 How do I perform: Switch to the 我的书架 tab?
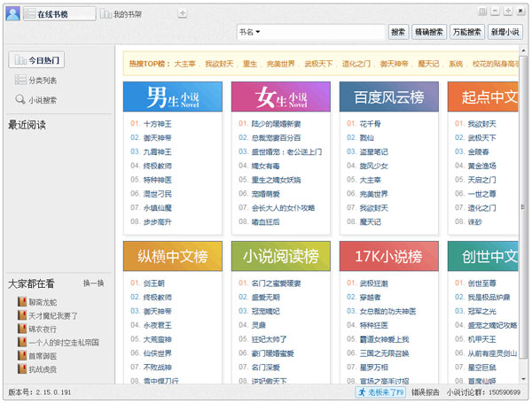point(121,14)
